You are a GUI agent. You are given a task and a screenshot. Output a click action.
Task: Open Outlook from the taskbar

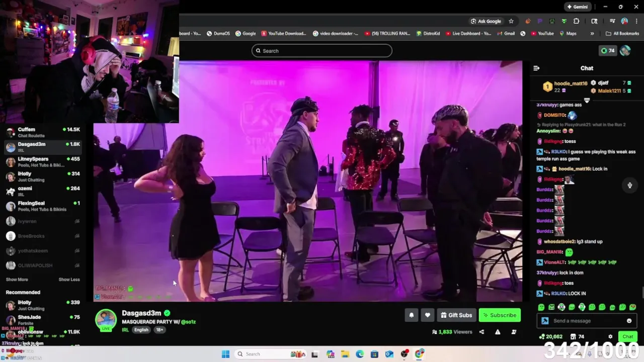389,354
